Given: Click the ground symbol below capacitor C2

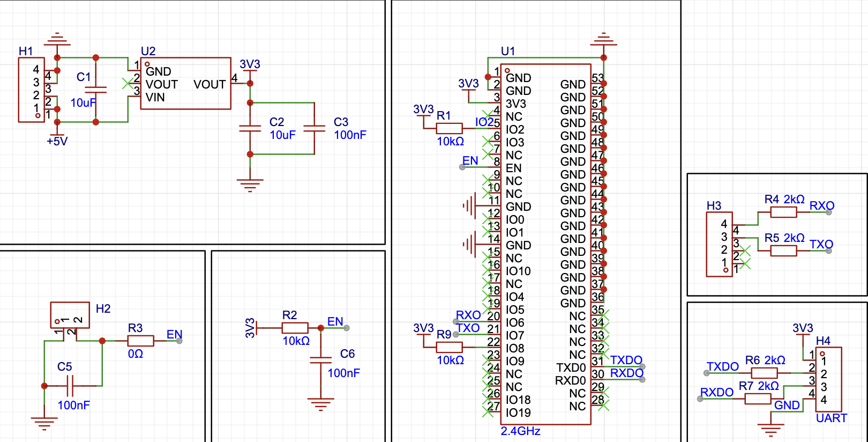Looking at the screenshot, I should pyautogui.click(x=250, y=185).
